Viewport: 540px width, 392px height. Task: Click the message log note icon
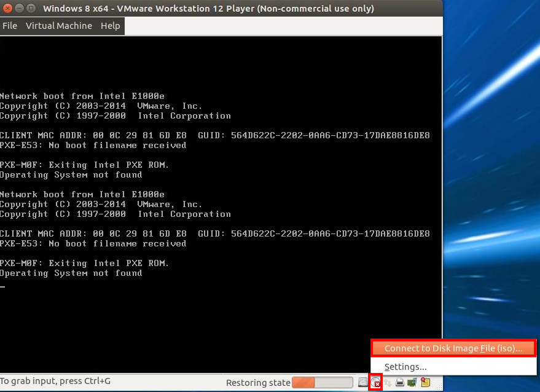426,382
